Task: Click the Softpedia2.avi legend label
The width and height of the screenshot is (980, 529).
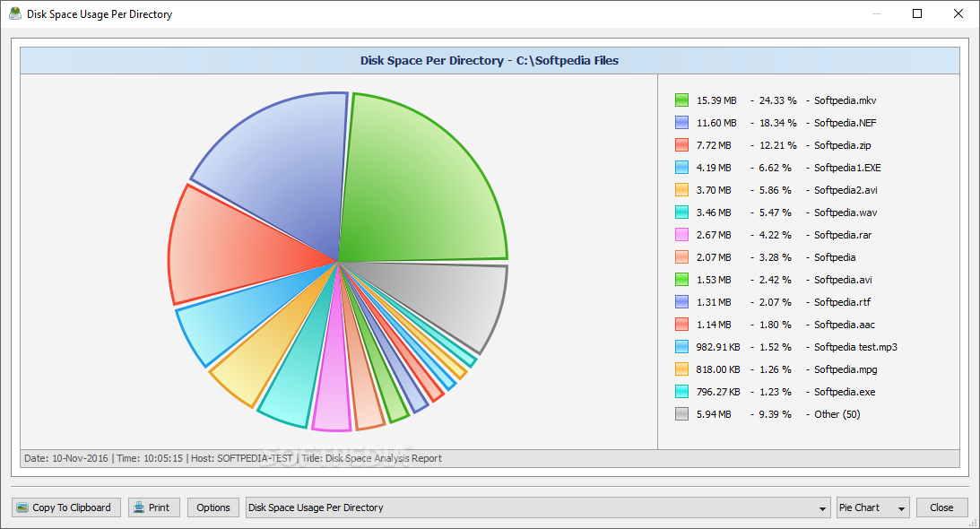Action: [846, 190]
